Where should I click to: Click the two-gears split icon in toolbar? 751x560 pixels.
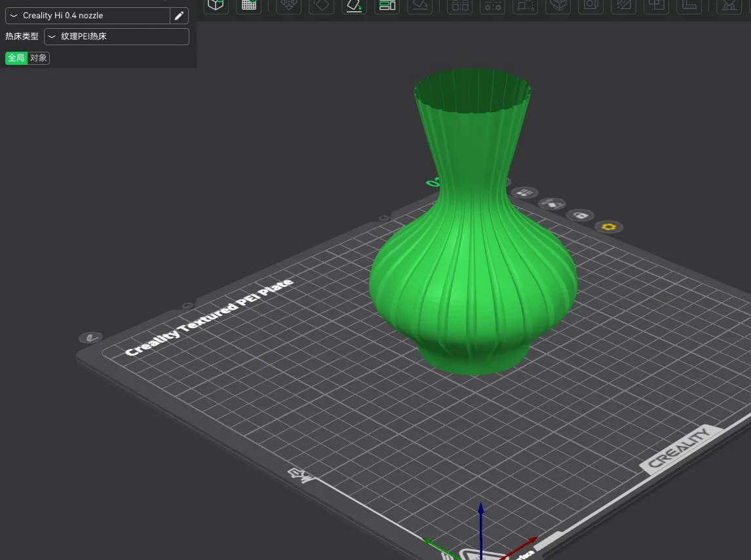(x=493, y=5)
